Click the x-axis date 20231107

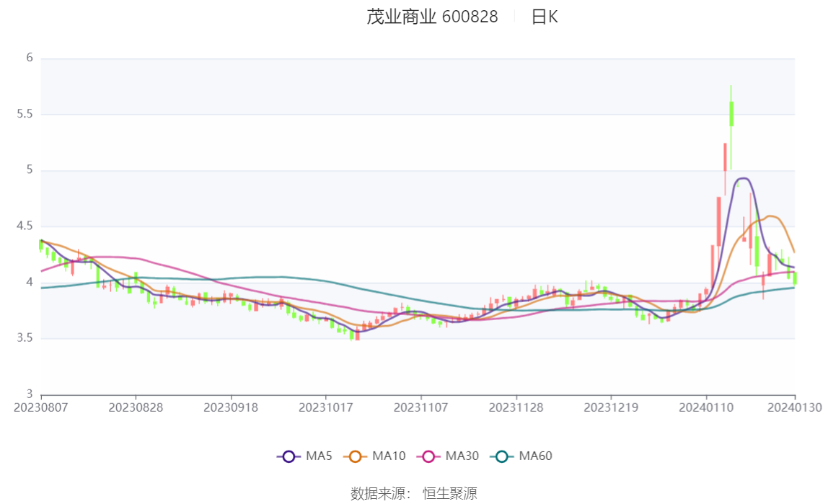(x=421, y=407)
